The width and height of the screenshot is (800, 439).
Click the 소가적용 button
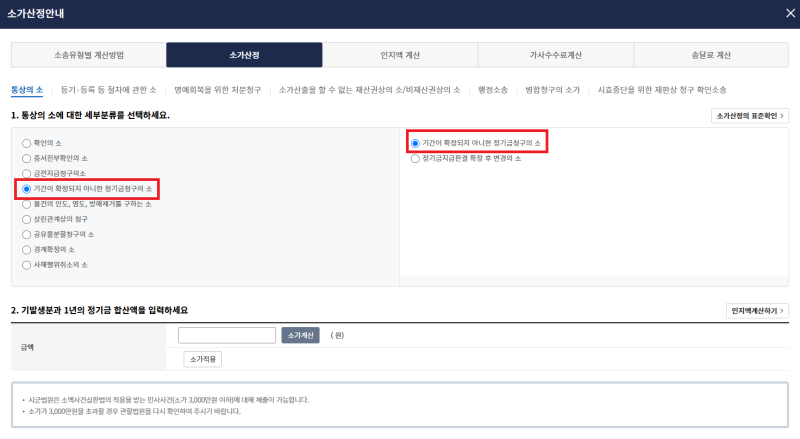[203, 359]
